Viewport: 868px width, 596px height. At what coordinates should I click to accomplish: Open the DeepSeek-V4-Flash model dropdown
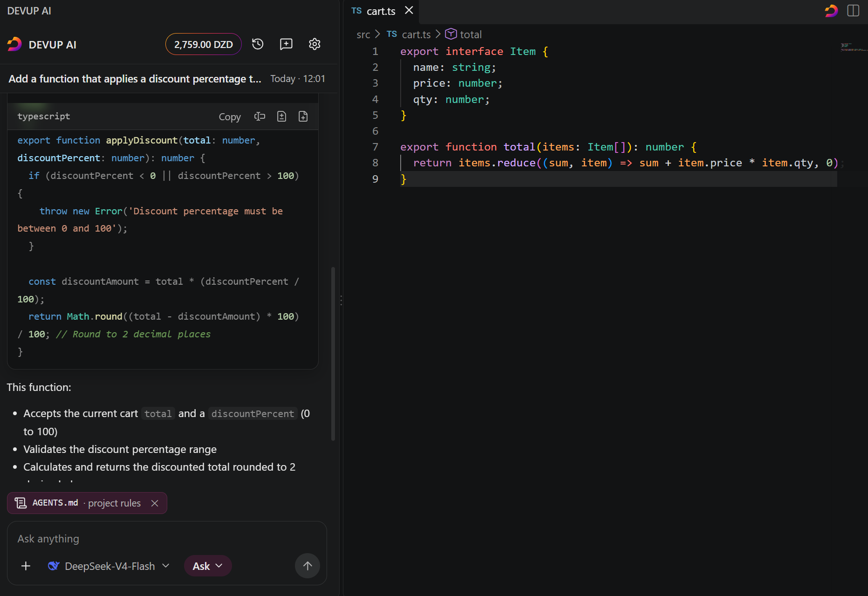click(109, 566)
